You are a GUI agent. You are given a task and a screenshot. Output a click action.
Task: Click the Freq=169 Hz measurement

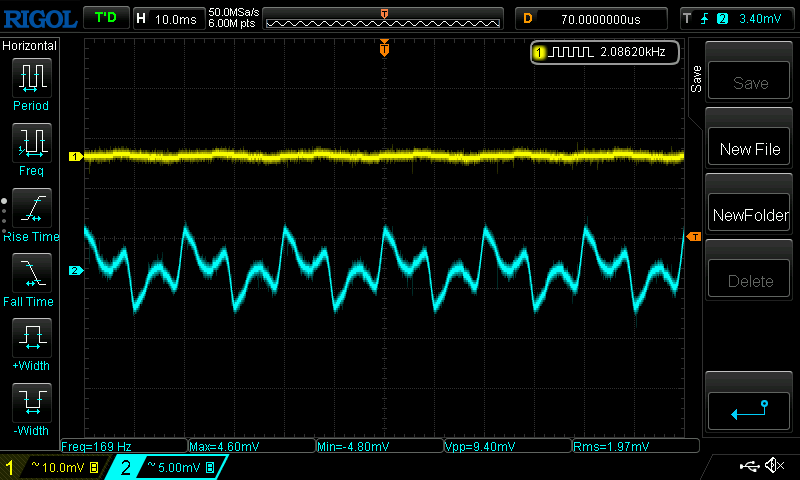click(x=96, y=446)
